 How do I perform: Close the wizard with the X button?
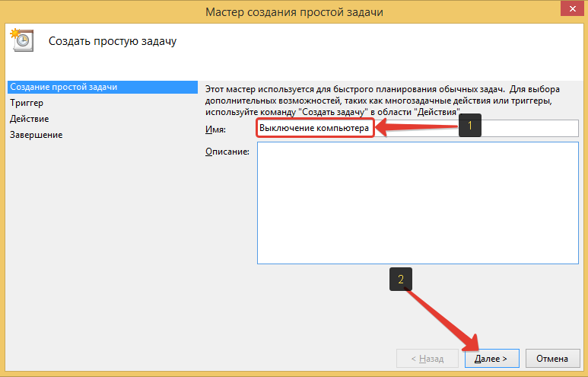click(572, 8)
